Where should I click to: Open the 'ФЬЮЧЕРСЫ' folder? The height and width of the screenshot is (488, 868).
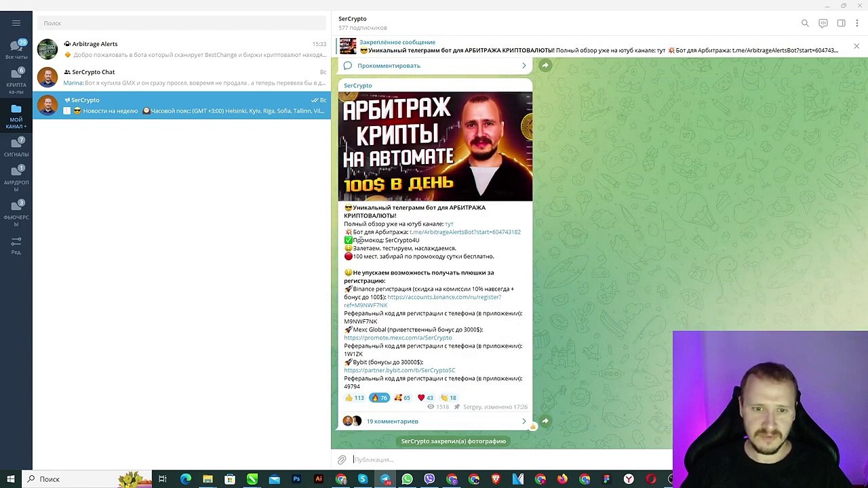click(x=16, y=213)
